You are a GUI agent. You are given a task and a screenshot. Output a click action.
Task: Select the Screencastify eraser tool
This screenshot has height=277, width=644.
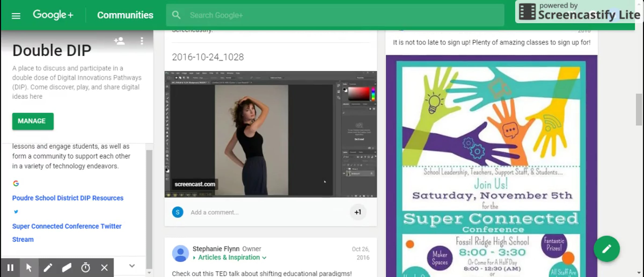[67, 268]
